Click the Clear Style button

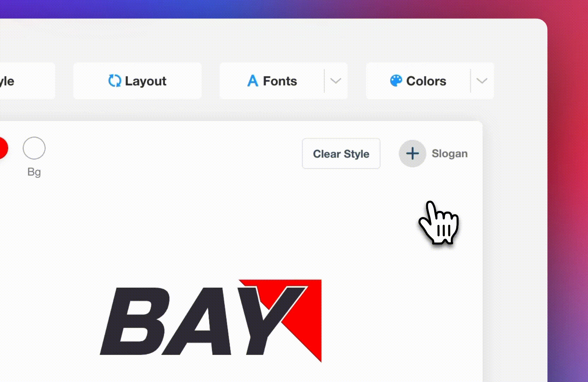coord(341,154)
